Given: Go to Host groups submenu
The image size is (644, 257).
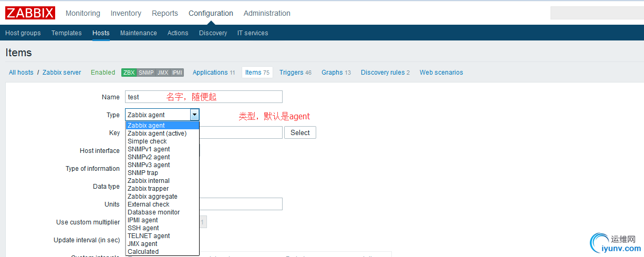Looking at the screenshot, I should (x=23, y=33).
